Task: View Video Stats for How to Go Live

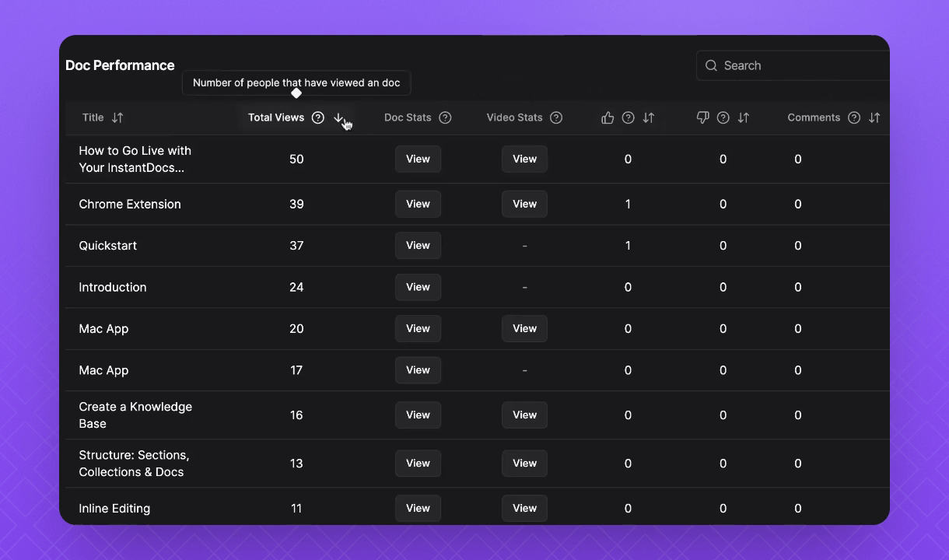Action: 524,159
